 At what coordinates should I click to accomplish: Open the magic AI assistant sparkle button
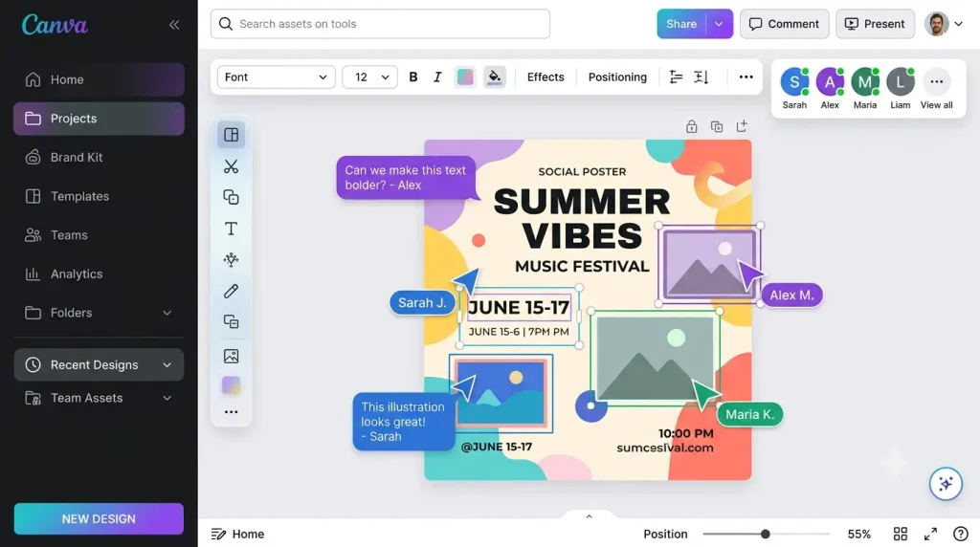[x=946, y=484]
